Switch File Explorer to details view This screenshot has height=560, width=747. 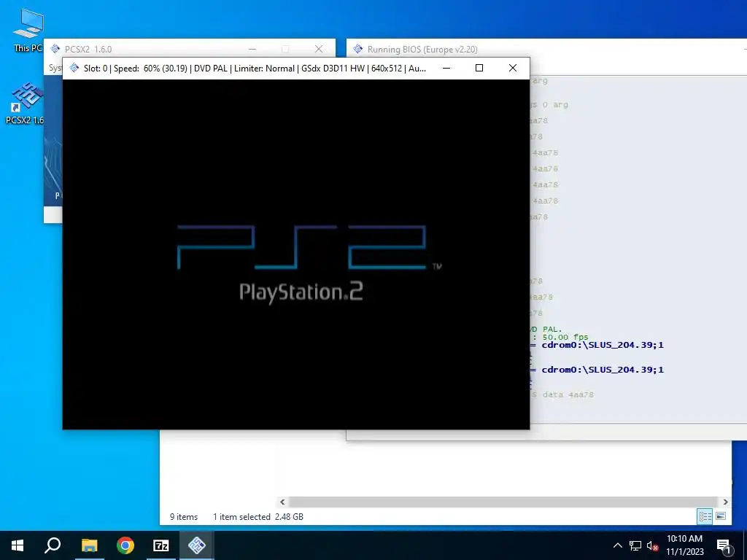pos(705,516)
